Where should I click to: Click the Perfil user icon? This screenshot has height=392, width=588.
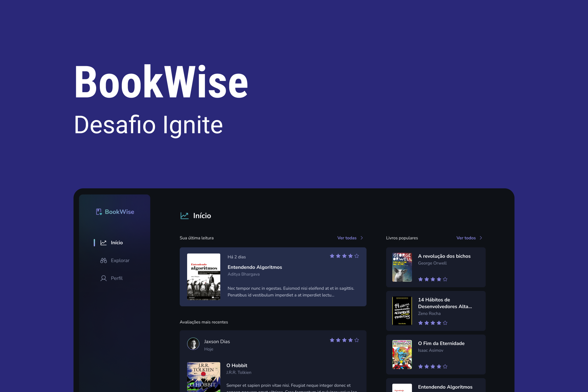[104, 278]
